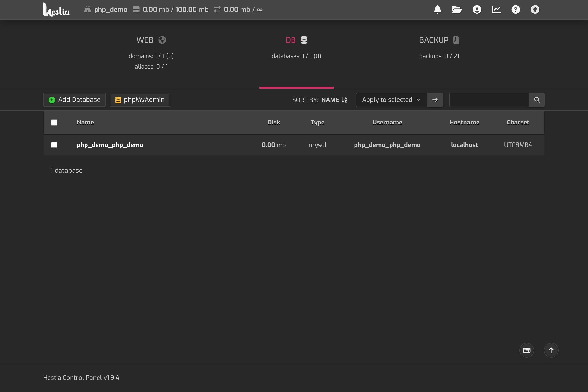This screenshot has height=392, width=588.
Task: Select the DB tab
Action: coord(296,40)
